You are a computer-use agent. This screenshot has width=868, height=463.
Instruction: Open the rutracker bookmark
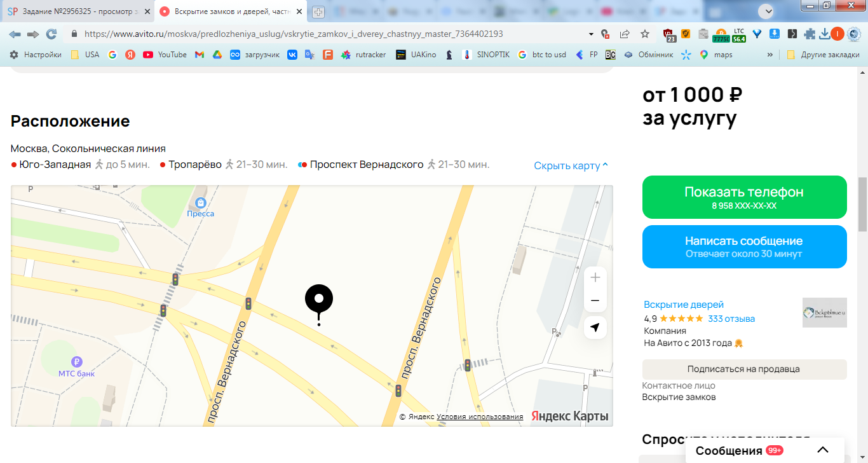pos(363,55)
